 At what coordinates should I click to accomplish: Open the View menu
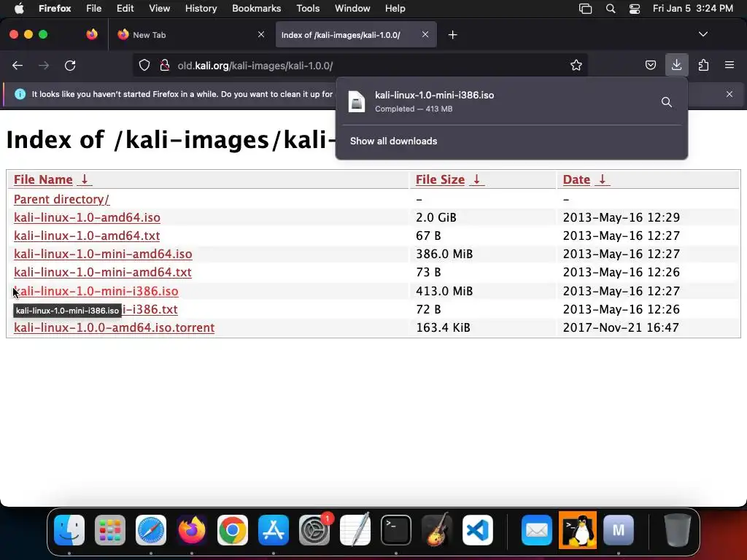click(x=159, y=8)
